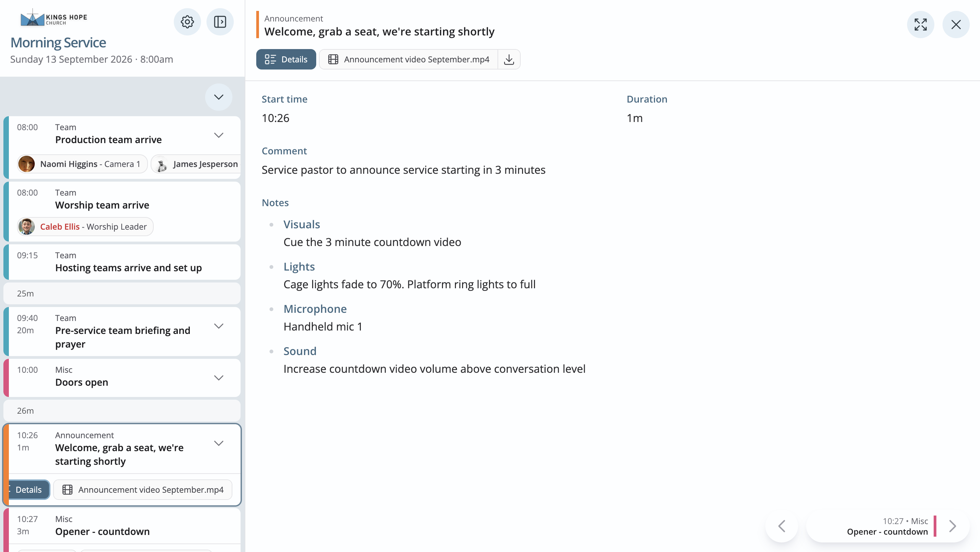The width and height of the screenshot is (980, 552).
Task: Open Announcement video September.mp4 tab
Action: [x=409, y=59]
